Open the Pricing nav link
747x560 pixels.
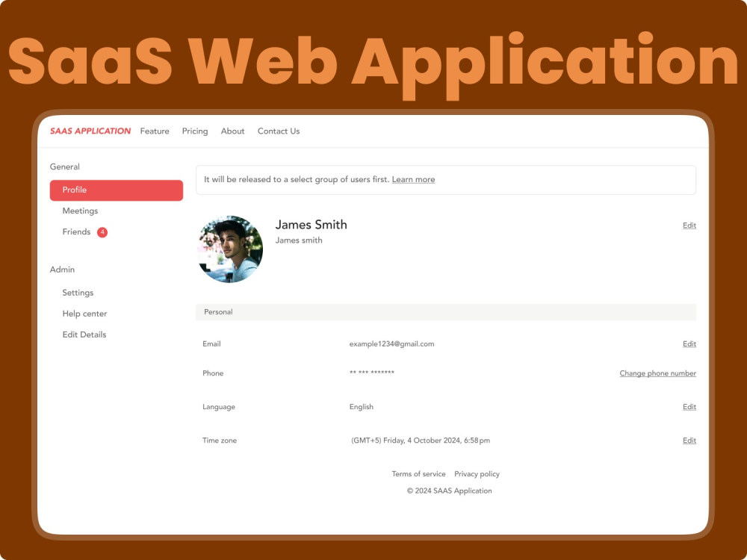(x=195, y=131)
